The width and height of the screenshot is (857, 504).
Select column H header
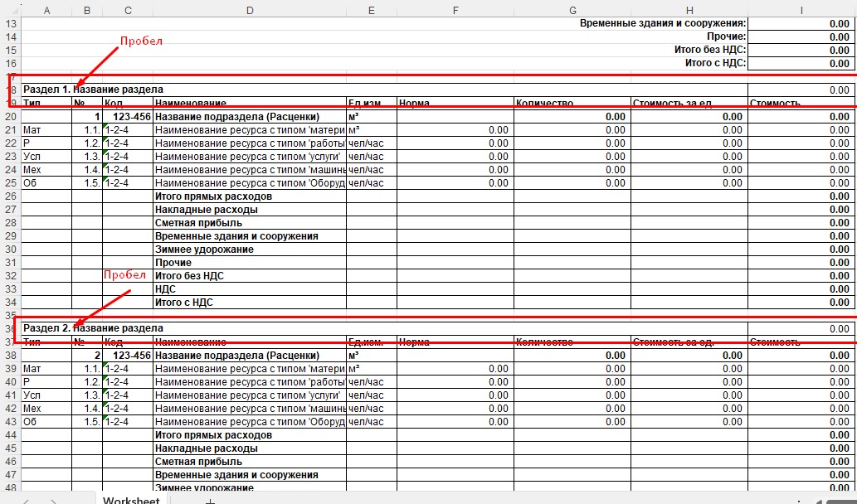[689, 10]
